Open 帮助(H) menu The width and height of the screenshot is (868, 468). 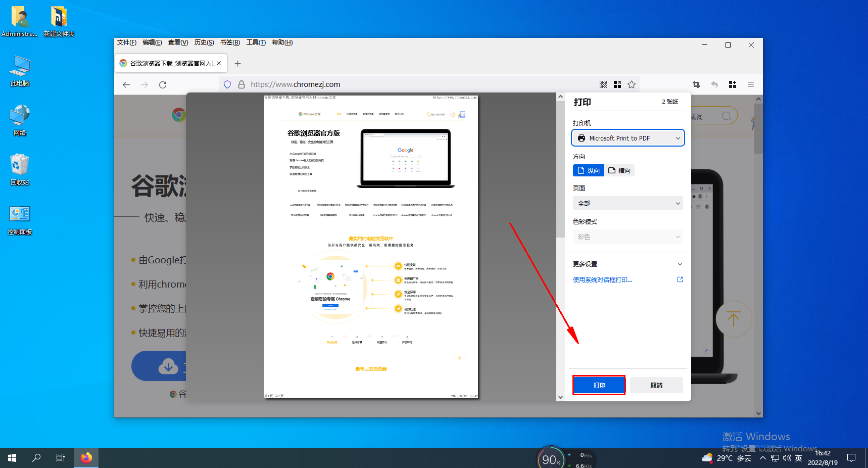[x=282, y=42]
